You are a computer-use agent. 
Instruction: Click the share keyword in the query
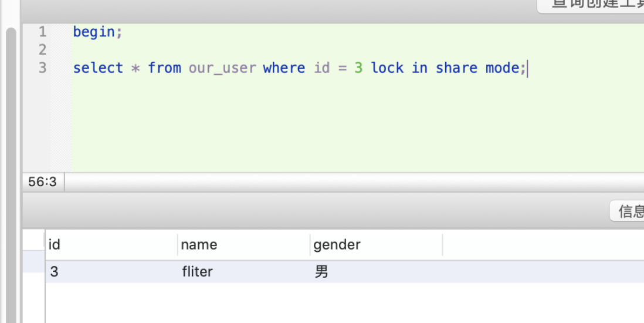tap(456, 68)
